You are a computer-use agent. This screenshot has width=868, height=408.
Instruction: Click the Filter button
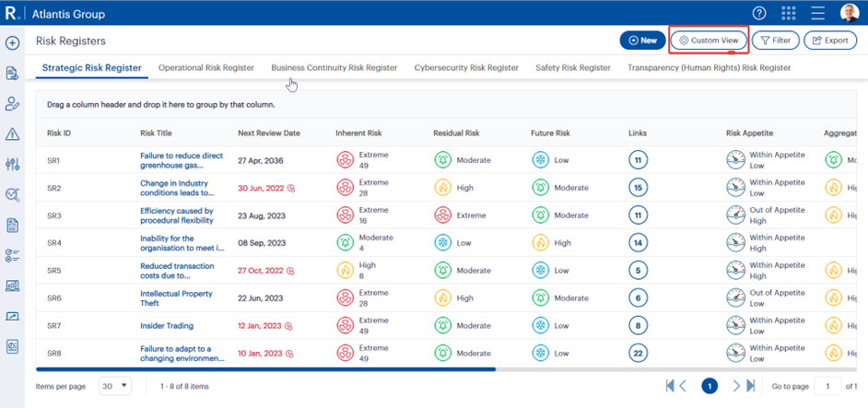coord(775,41)
